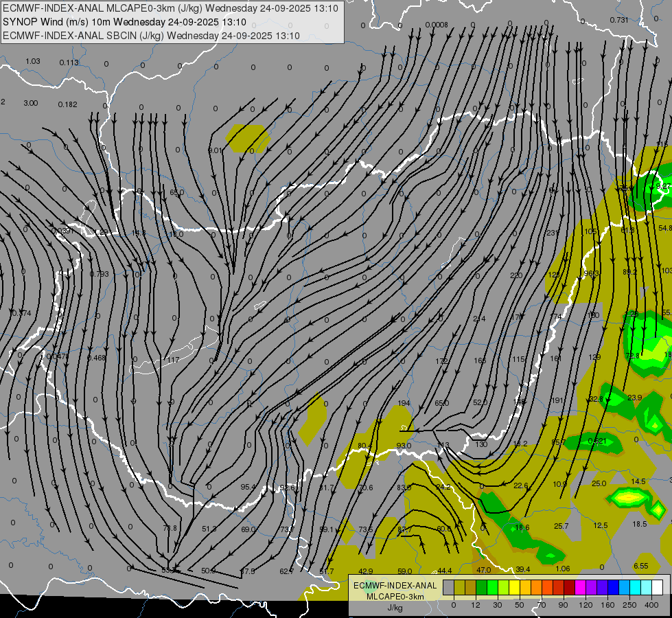
Task: Click the map value 23.9
Action: click(x=635, y=398)
